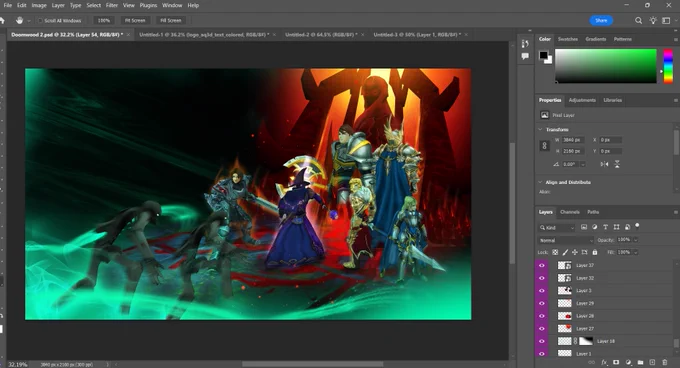Open the Comments panel icon
The height and width of the screenshot is (368, 680).
pos(525,56)
